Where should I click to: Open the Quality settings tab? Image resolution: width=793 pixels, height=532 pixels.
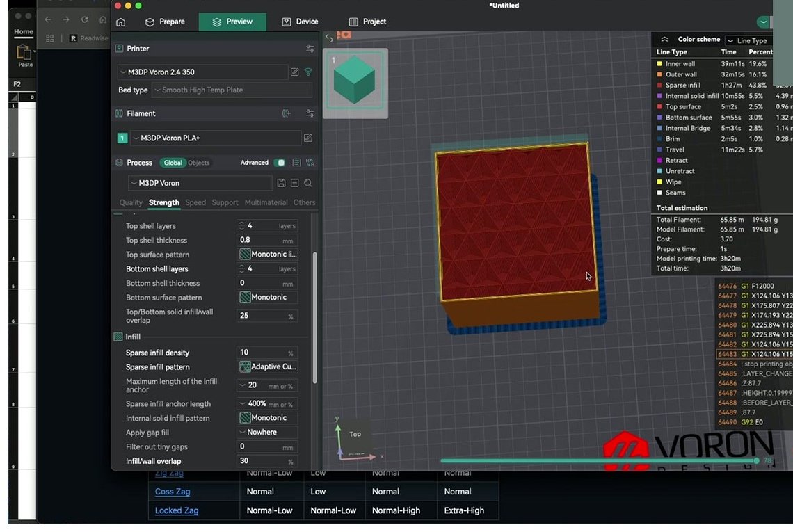pyautogui.click(x=131, y=202)
